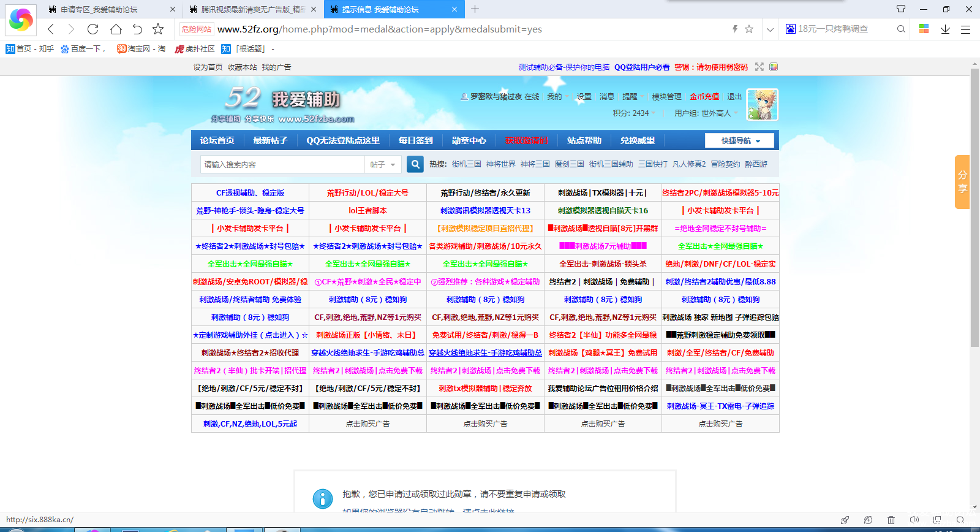Open the 百度一下 bookmark
The height and width of the screenshot is (532, 980).
coord(83,49)
